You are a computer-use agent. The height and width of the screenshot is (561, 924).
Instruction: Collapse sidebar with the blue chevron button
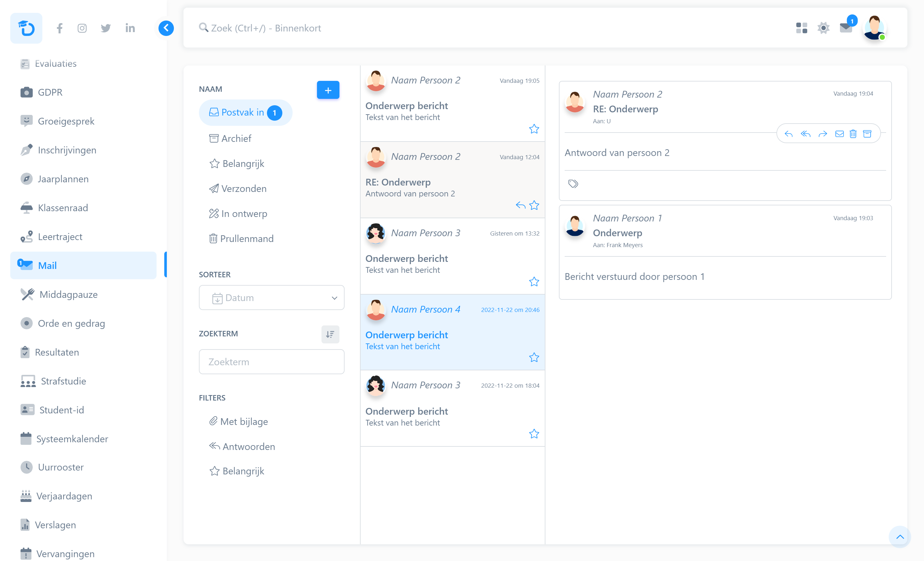pyautogui.click(x=166, y=28)
